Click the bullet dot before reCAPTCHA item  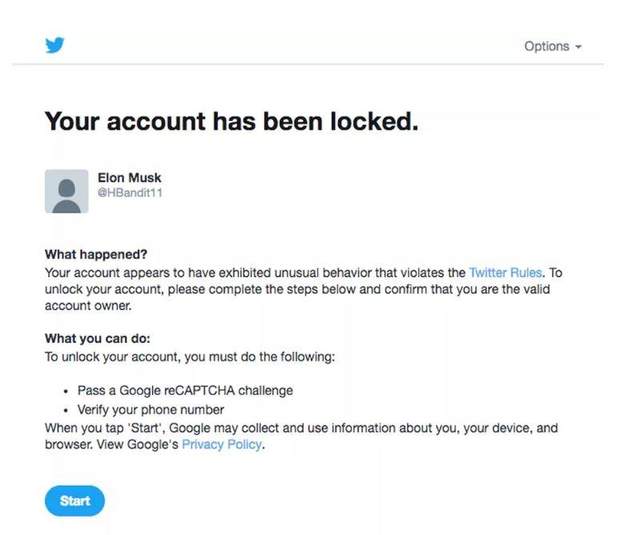coord(66,391)
